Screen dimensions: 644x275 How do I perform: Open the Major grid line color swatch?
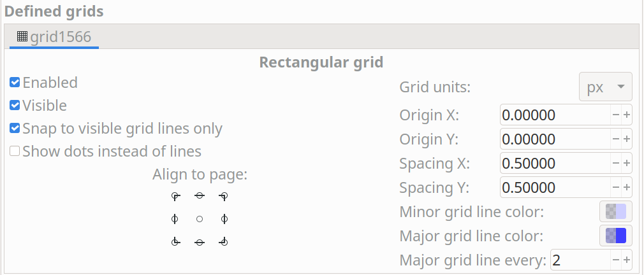(616, 236)
